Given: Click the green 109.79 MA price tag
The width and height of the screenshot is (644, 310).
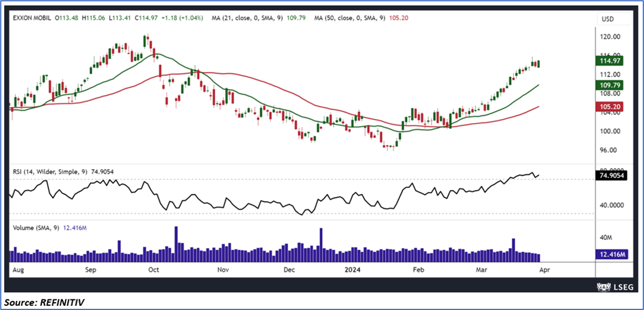Looking at the screenshot, I should pos(609,85).
